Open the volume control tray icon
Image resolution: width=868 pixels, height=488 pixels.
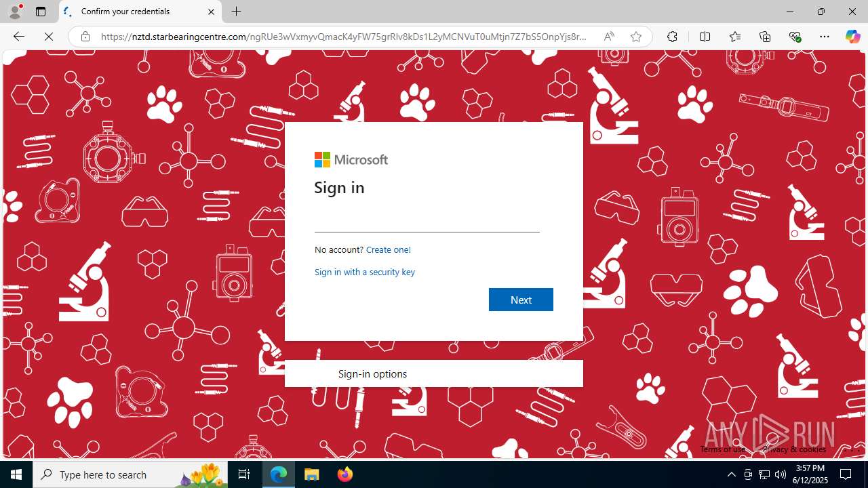tap(781, 474)
